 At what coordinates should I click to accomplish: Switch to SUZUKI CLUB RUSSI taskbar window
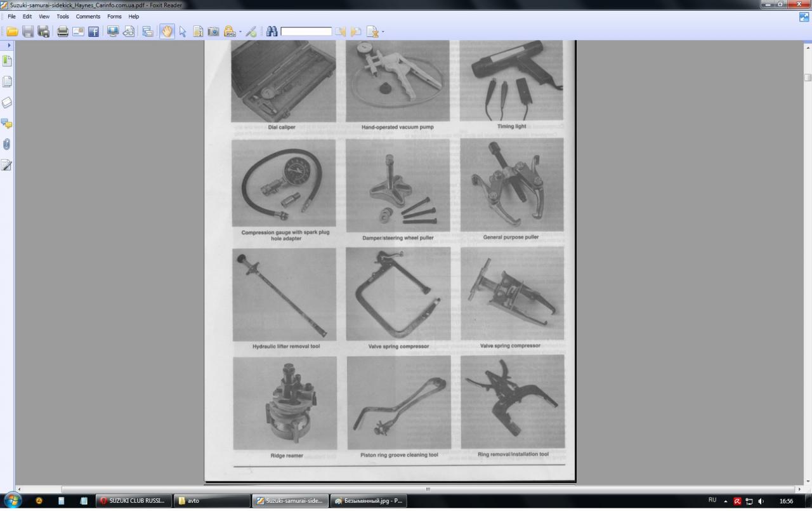click(x=133, y=501)
